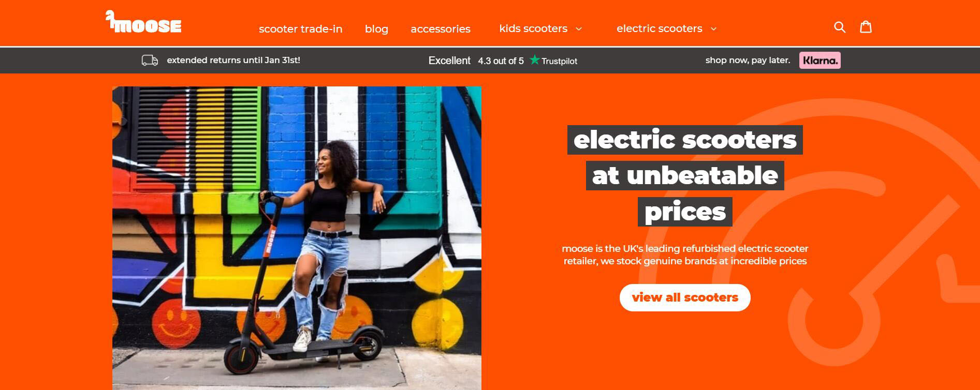The width and height of the screenshot is (980, 390).
Task: Open the blog link
Action: (376, 29)
